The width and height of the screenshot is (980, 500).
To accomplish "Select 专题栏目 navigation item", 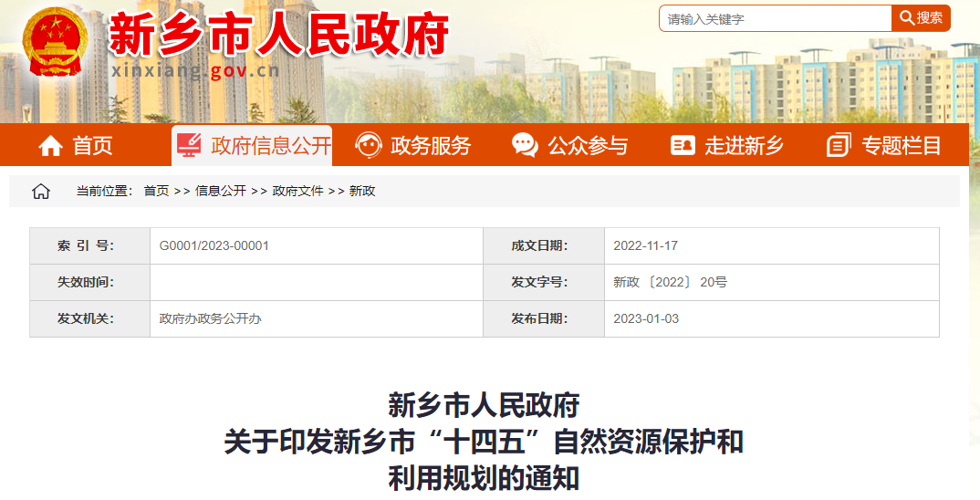I will pyautogui.click(x=902, y=145).
